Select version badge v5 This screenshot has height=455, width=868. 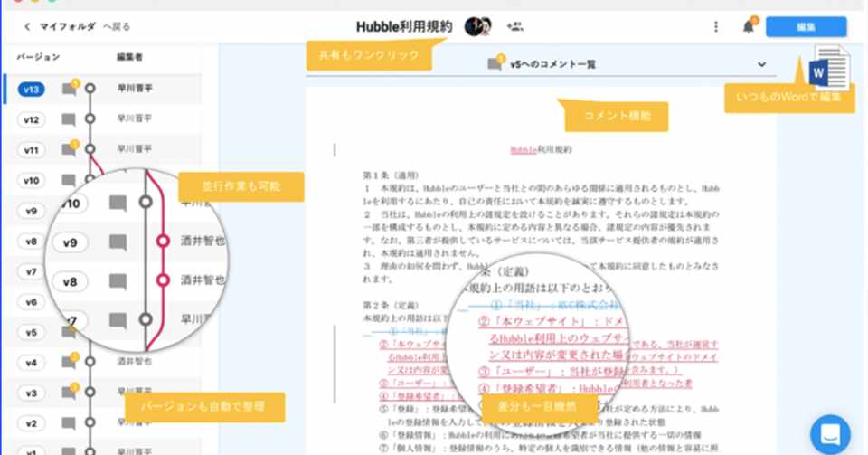click(31, 333)
